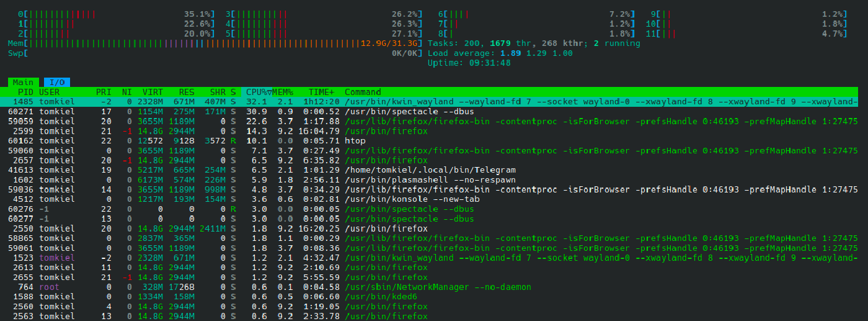The height and width of the screenshot is (321, 868).
Task: Click the CPU 11 usage meter
Action: tap(746, 34)
